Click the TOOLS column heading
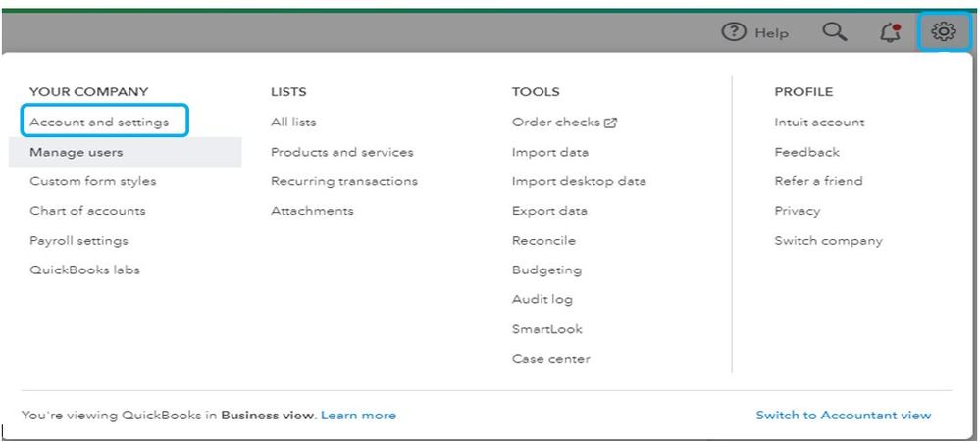The width and height of the screenshot is (980, 442). click(536, 92)
